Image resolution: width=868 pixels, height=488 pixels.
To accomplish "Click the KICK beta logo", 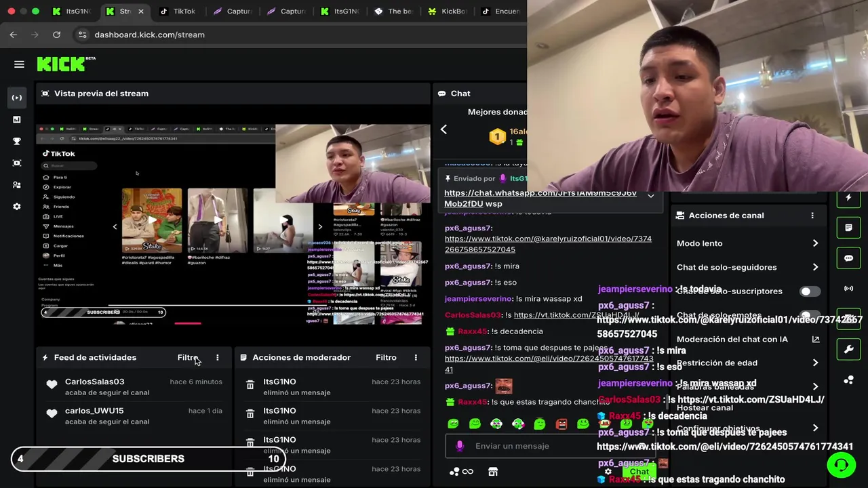I will pyautogui.click(x=66, y=64).
